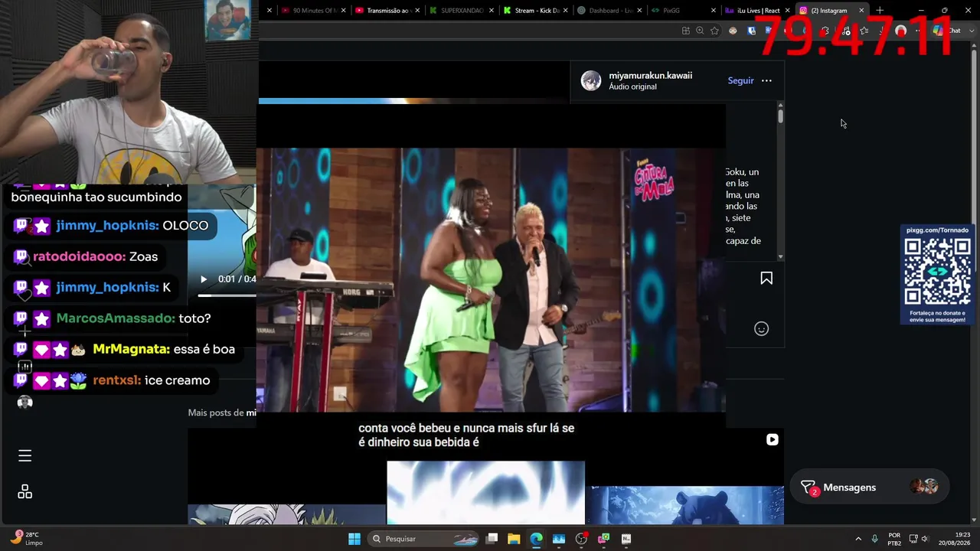
Task: Open OBS Studio from the taskbar
Action: [x=581, y=539]
